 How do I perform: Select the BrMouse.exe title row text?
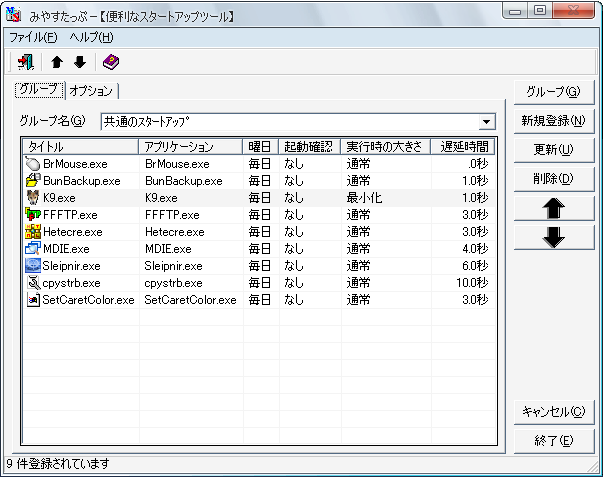pyautogui.click(x=75, y=164)
